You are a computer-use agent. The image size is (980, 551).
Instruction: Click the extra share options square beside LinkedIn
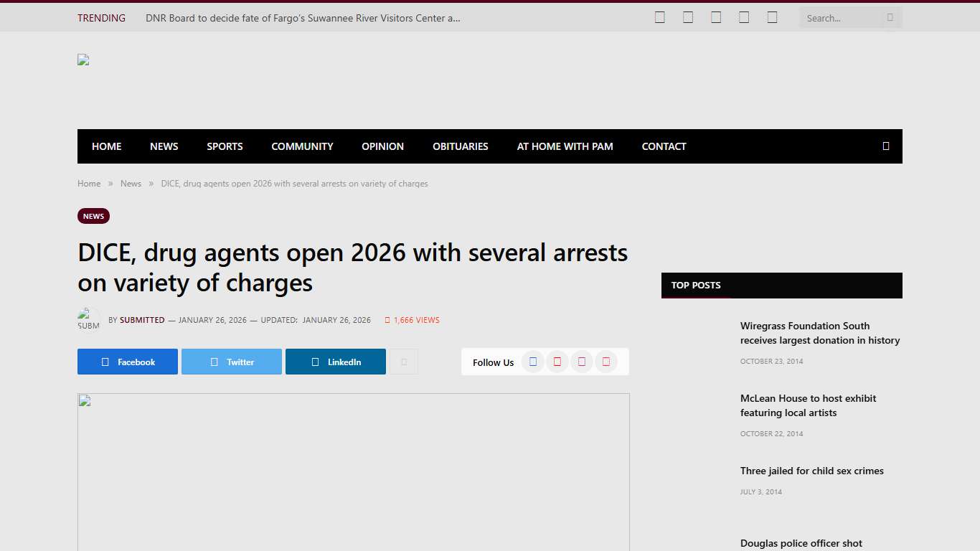click(x=403, y=362)
